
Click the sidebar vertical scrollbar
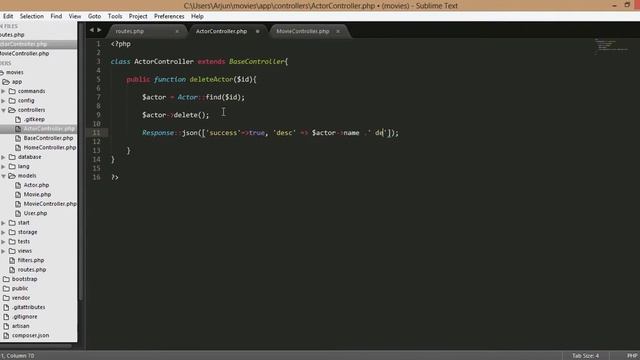pyautogui.click(x=81, y=163)
